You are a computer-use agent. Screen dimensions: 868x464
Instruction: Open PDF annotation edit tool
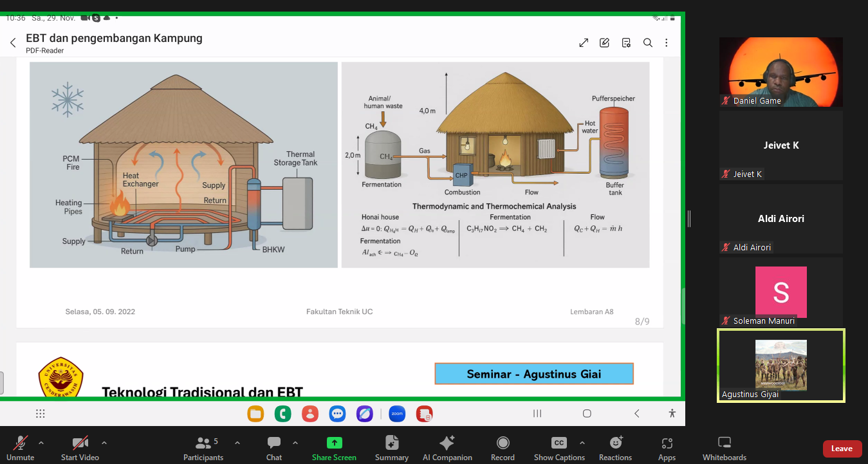(604, 43)
